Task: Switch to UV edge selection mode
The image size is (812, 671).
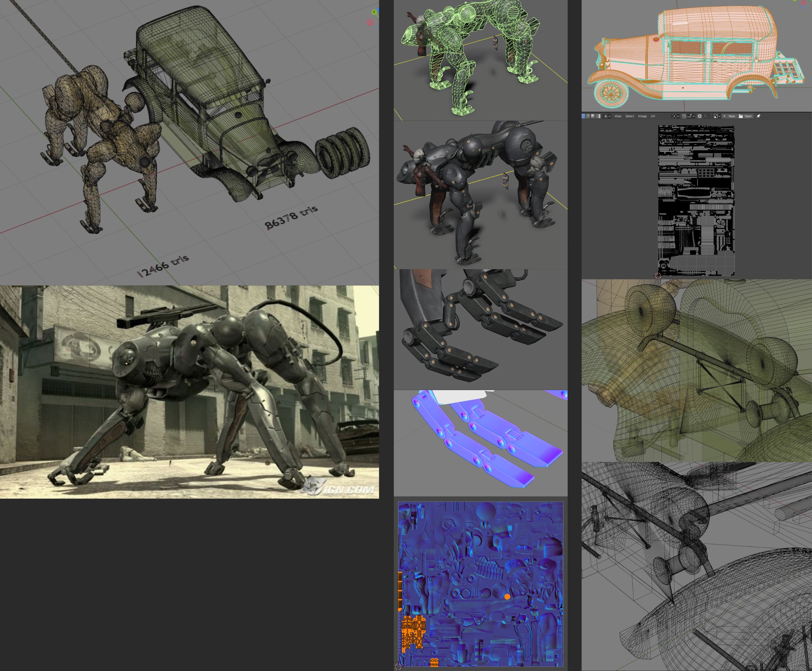Action: pos(588,116)
